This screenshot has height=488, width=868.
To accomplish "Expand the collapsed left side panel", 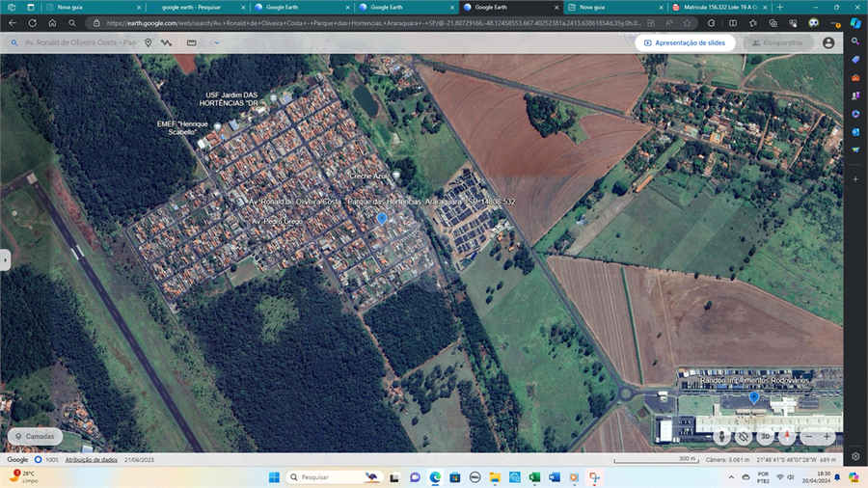I will coord(5,259).
